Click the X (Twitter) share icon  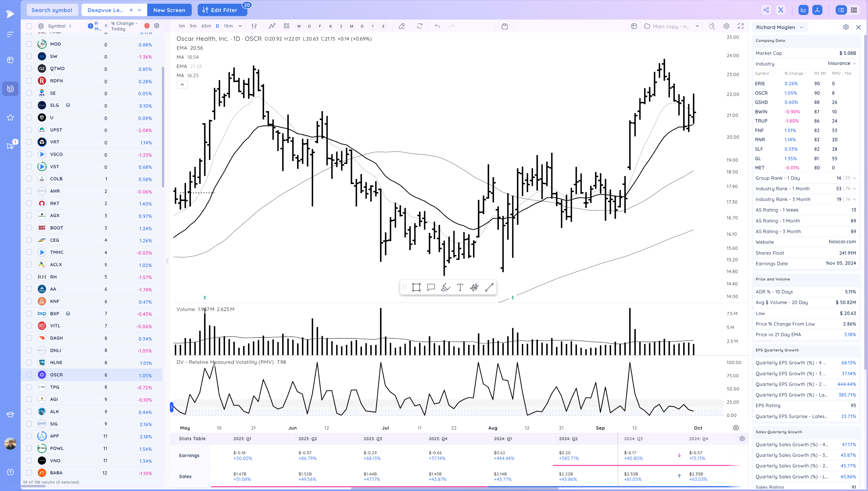[x=781, y=10]
